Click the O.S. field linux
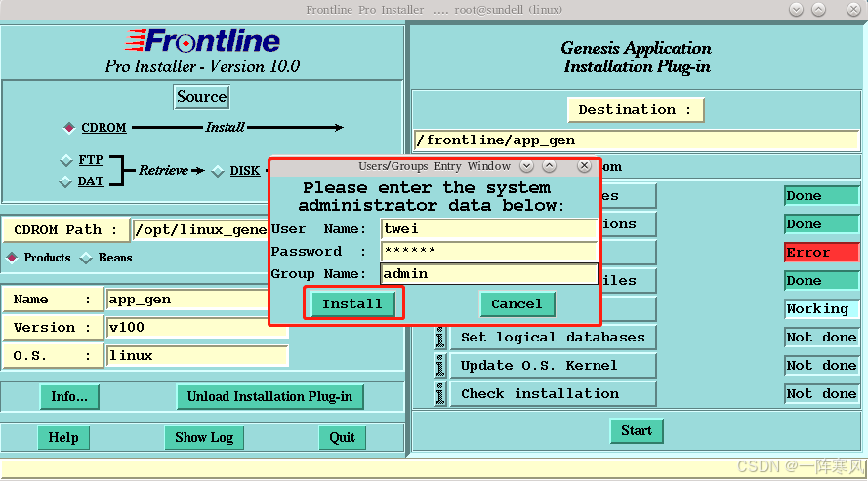This screenshot has height=481, width=868. (x=197, y=355)
